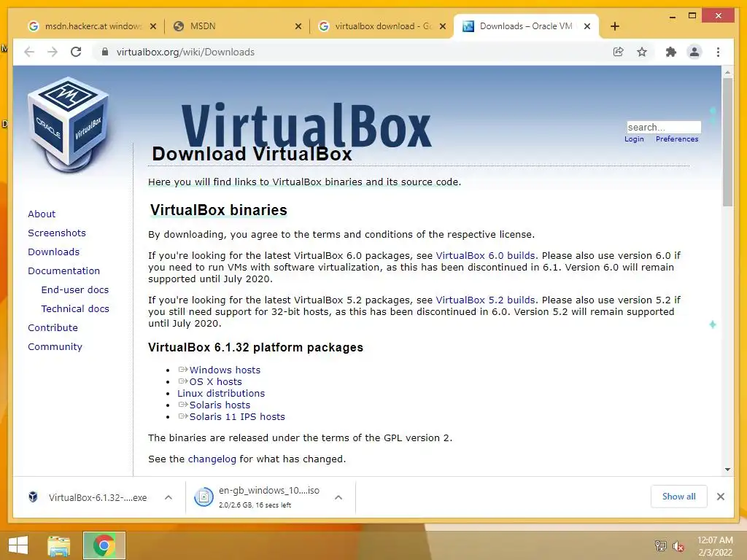Image resolution: width=747 pixels, height=560 pixels.
Task: Click in the site search box
Action: [664, 127]
